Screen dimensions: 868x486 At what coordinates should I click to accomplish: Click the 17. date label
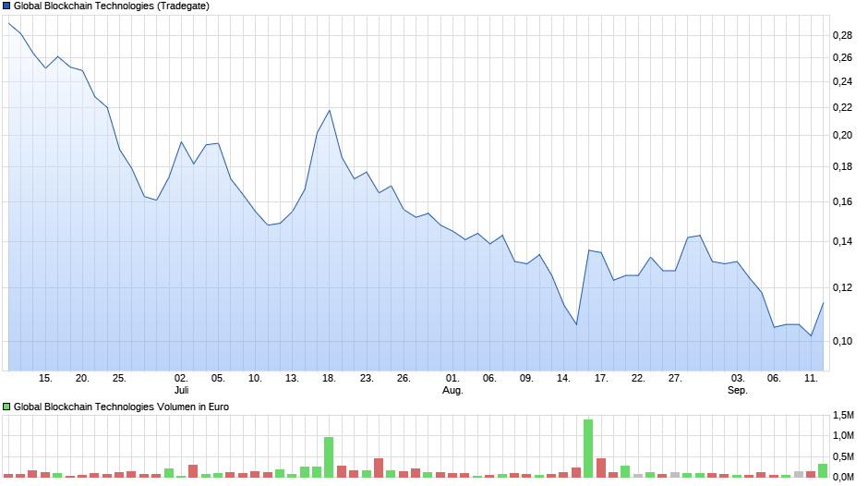pos(601,379)
